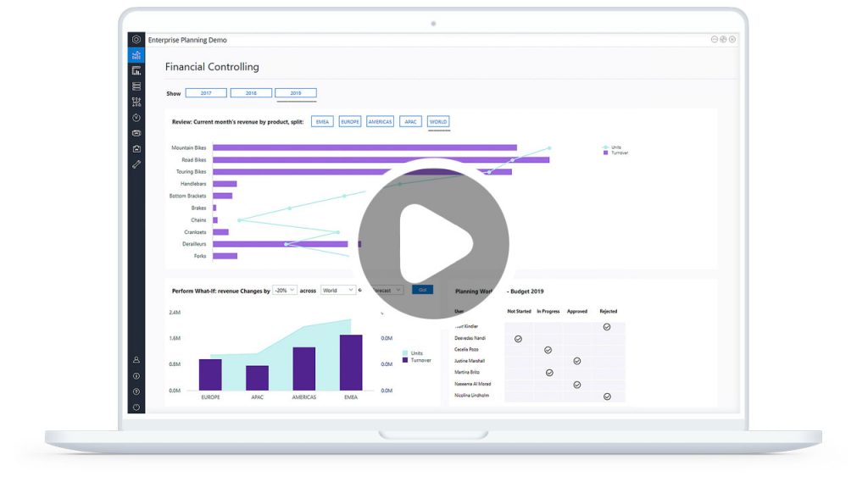The width and height of the screenshot is (868, 488).
Task: Open the Forecast dropdown beside the Go button
Action: (387, 291)
